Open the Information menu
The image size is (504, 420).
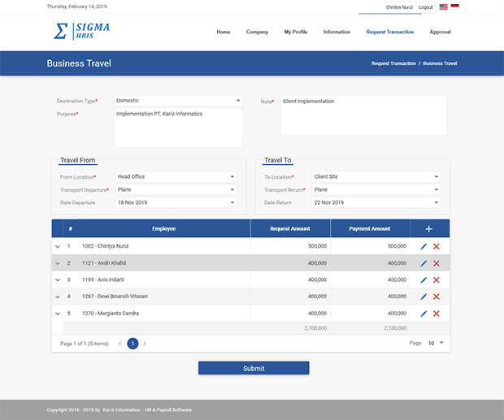[x=337, y=32]
